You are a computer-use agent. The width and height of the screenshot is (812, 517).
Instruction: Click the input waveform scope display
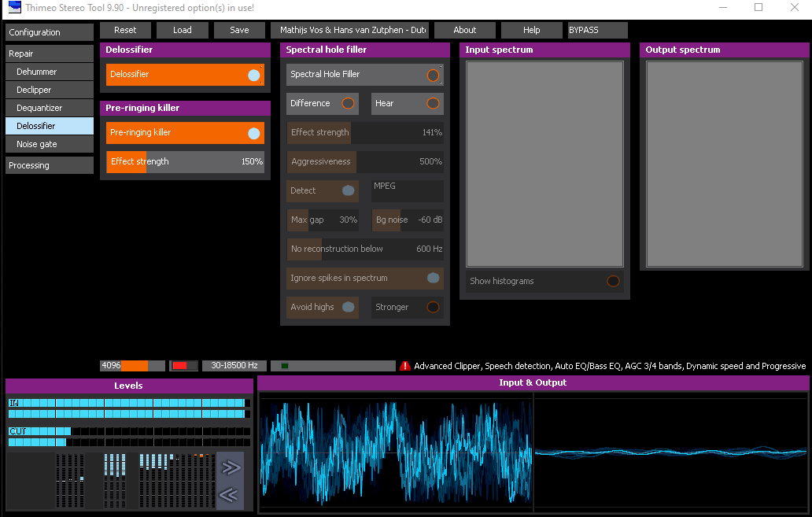[396, 452]
